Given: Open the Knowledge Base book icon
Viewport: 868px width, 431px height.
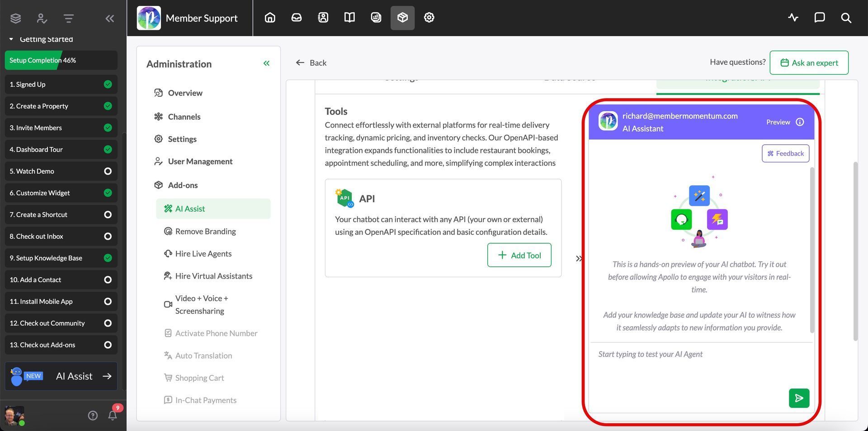Looking at the screenshot, I should (349, 17).
